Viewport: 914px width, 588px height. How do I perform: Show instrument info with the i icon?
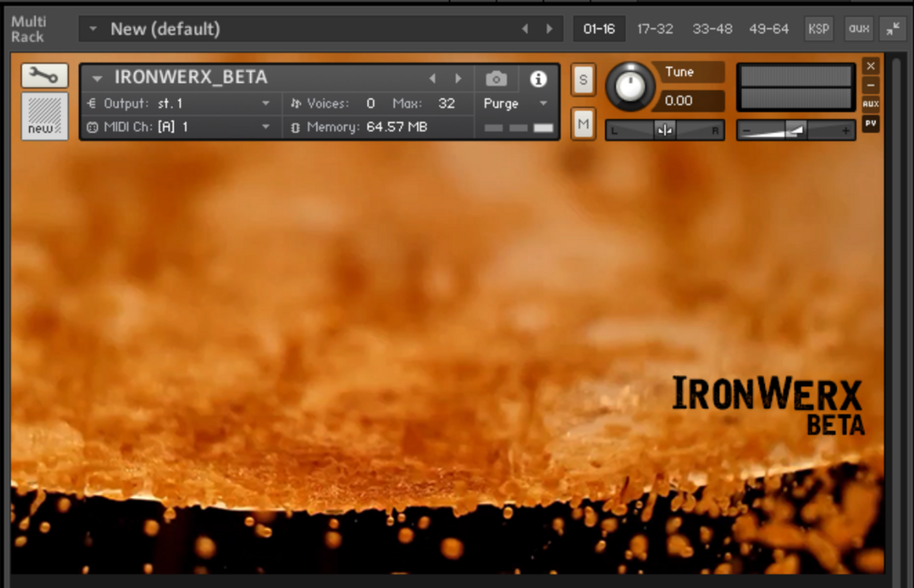coord(538,79)
